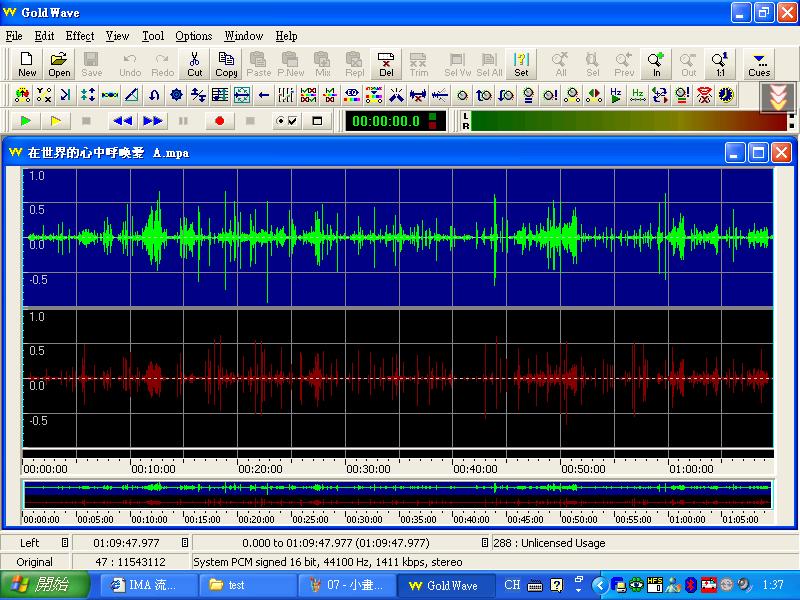Click the Left channel status dropdown indicator
This screenshot has height=600, width=800.
click(x=65, y=543)
